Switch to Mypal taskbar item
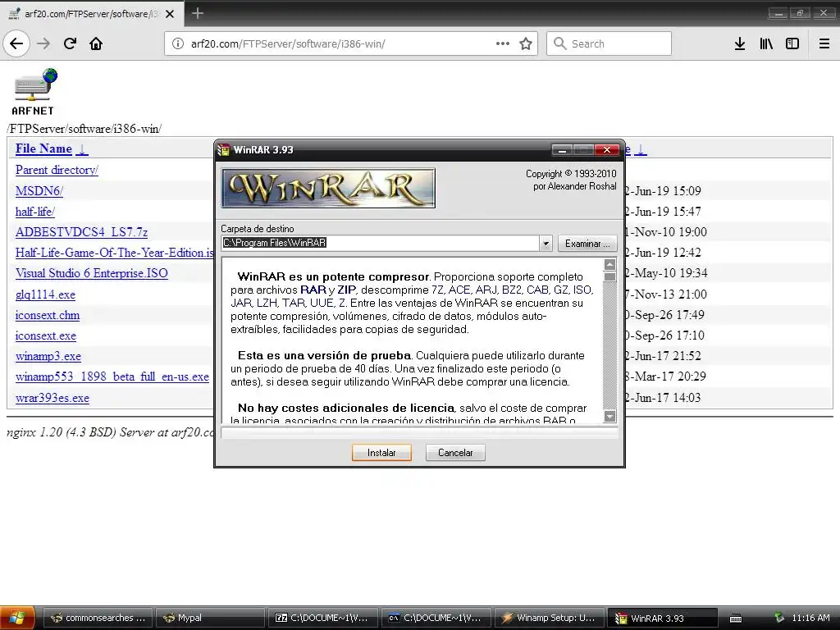840x630 pixels. 211,619
